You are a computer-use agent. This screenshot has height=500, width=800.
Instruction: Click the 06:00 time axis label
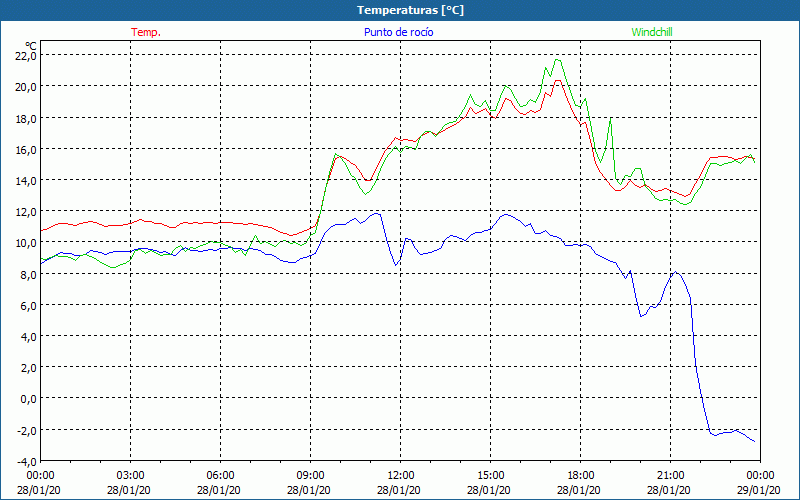click(220, 476)
